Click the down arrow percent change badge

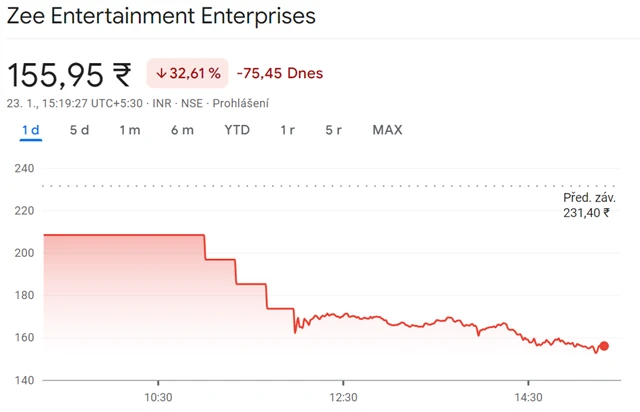point(188,74)
